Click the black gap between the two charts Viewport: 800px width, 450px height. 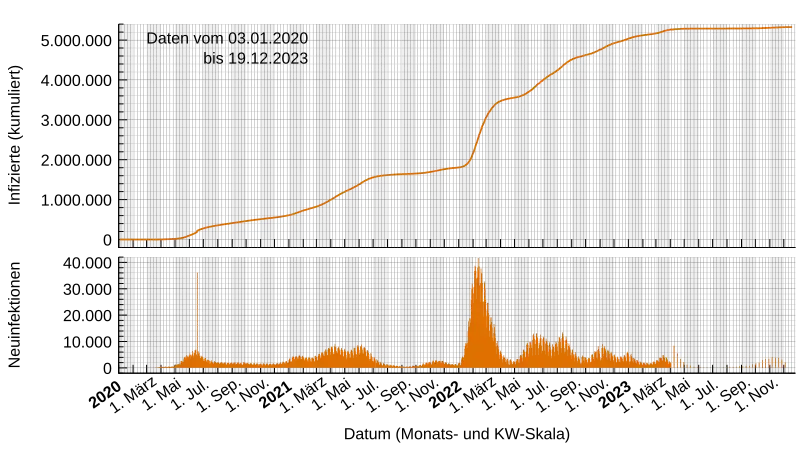[x=460, y=252]
